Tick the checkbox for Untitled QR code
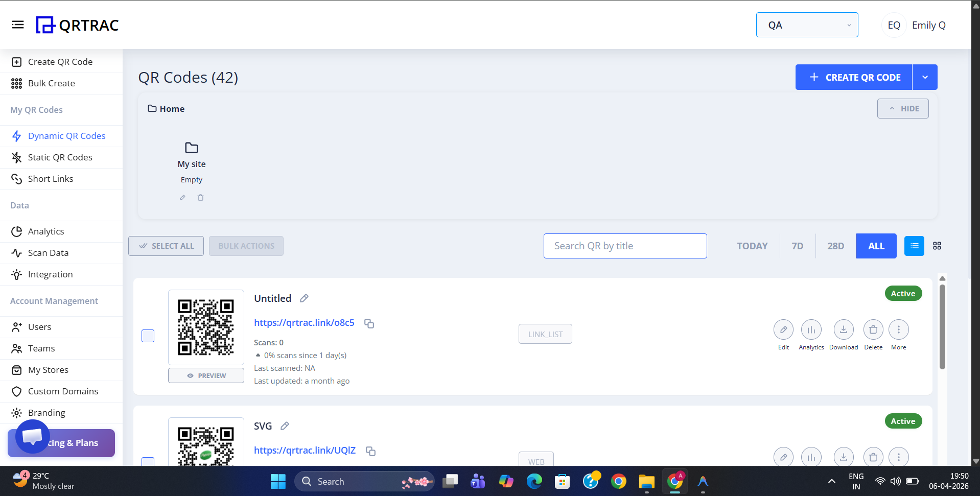This screenshot has height=496, width=980. [x=148, y=336]
